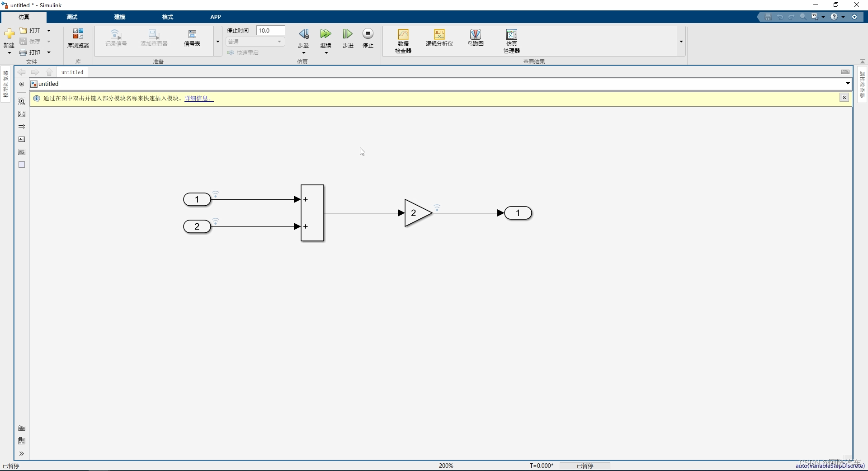The image size is (868, 471).
Task: Toggle the annotation tool in the sidebar
Action: [x=21, y=139]
